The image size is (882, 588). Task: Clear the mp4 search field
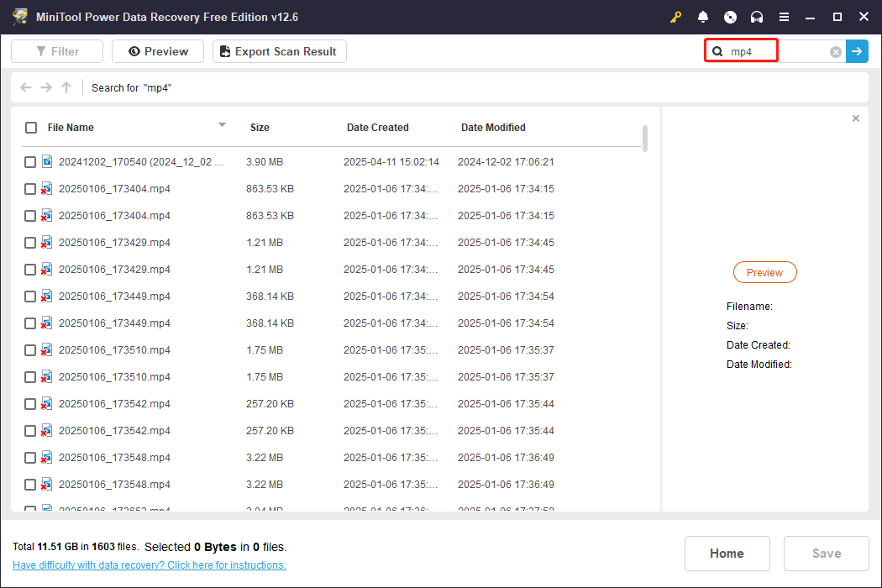[835, 51]
